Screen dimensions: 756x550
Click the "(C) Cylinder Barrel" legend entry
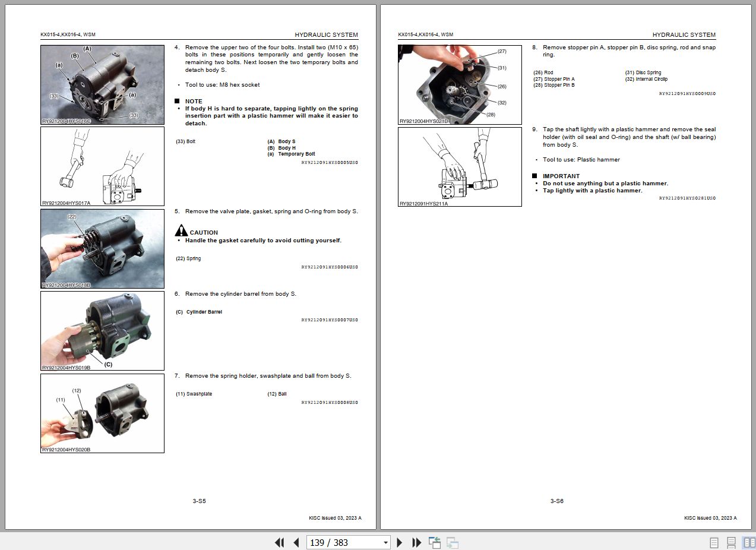[x=199, y=312]
